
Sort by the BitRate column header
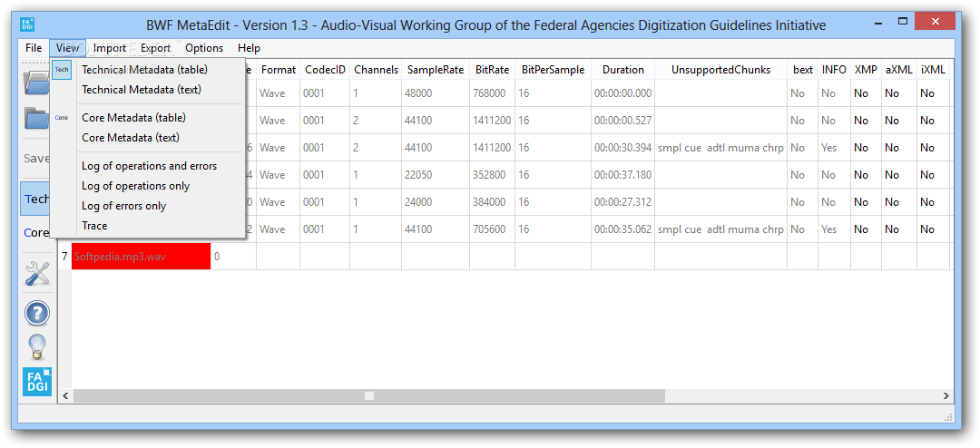[x=493, y=70]
